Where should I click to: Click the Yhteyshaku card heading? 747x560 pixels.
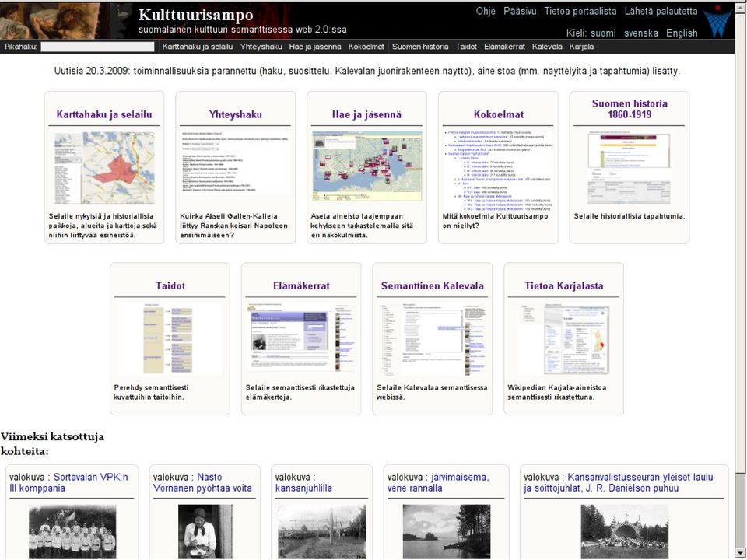(x=235, y=115)
